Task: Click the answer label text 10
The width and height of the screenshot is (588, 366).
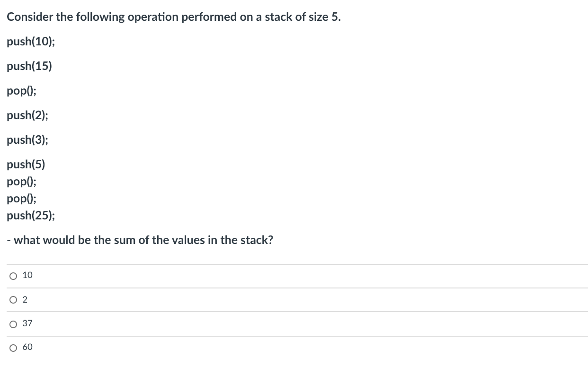Action: pyautogui.click(x=27, y=275)
